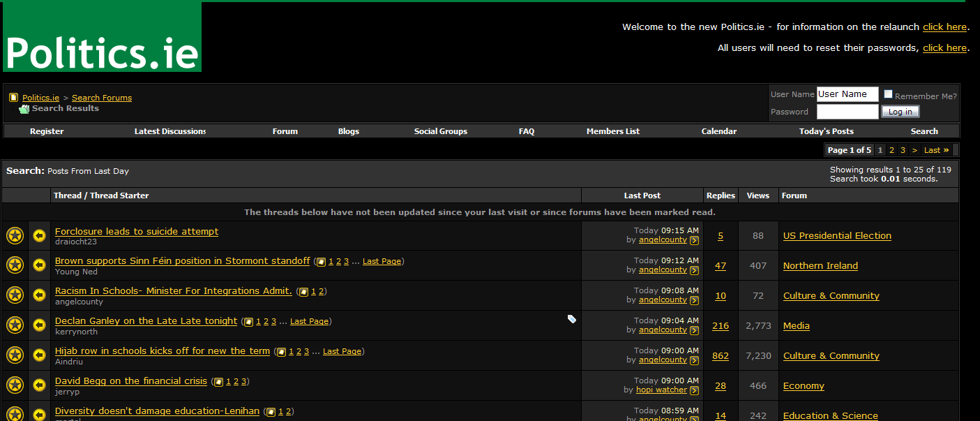
Task: Click star status icon for Declan Ganley thread
Action: [x=15, y=325]
